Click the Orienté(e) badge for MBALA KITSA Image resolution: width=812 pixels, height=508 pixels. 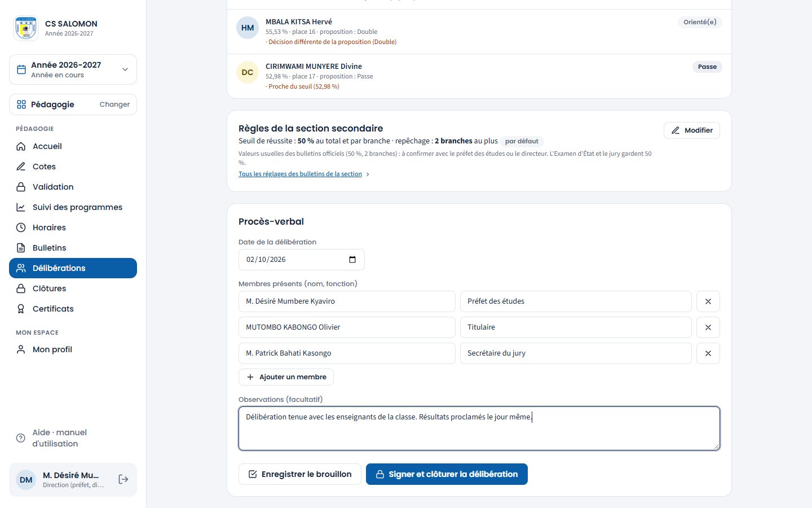(700, 22)
